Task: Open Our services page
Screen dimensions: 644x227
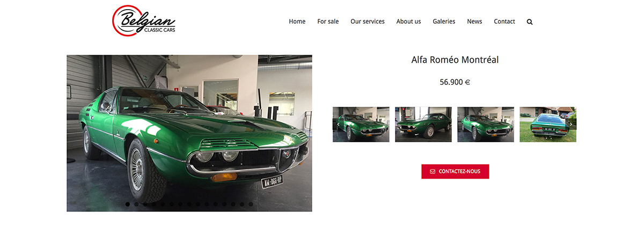Action: tap(368, 21)
